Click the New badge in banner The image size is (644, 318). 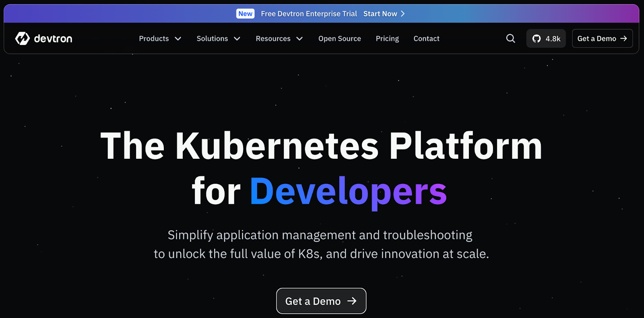pos(245,14)
